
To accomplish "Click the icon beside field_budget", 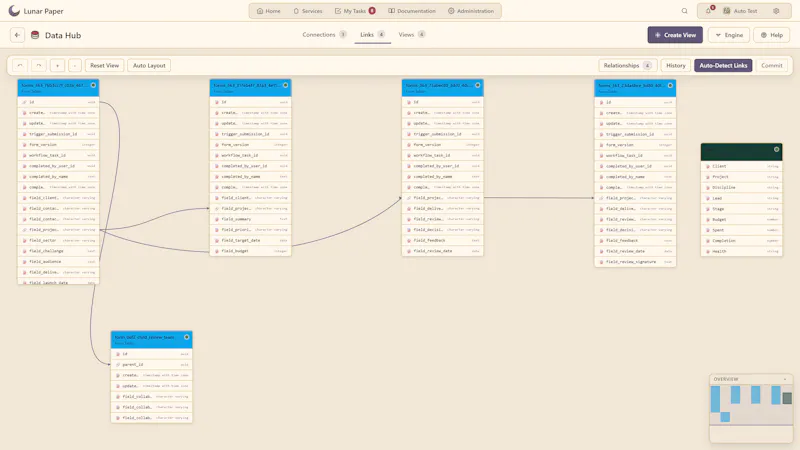I will (x=217, y=251).
